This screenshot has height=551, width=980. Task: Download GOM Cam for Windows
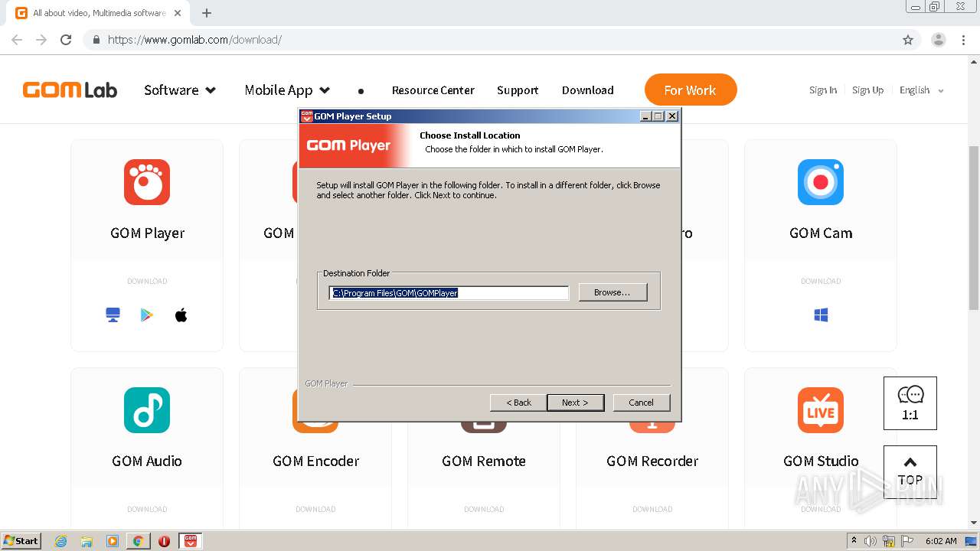click(x=821, y=315)
